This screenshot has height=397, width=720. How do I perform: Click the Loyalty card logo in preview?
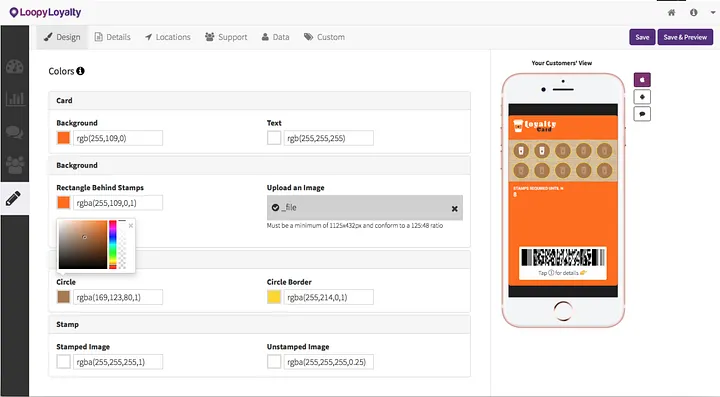tap(534, 125)
